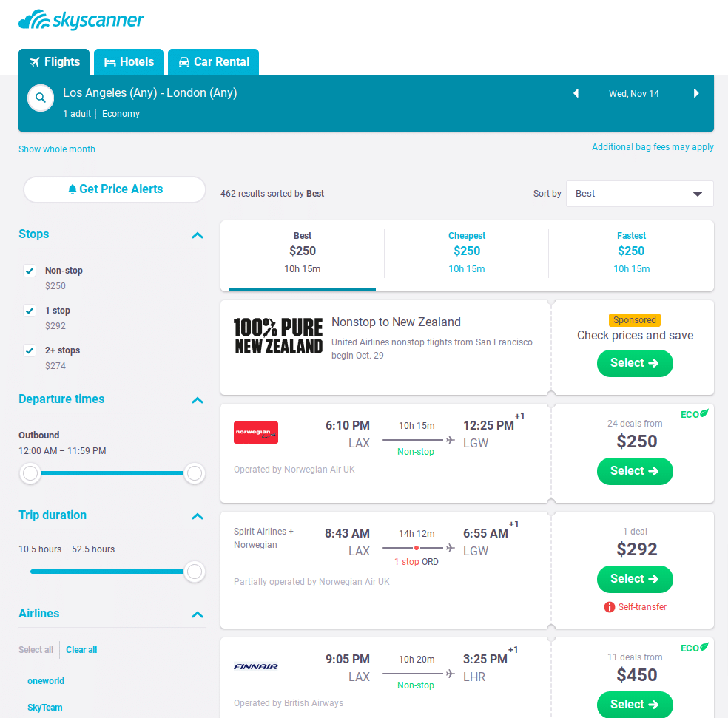Click Operated by Norwegian Air UK text
Viewport: 728px width, 718px height.
pyautogui.click(x=294, y=470)
